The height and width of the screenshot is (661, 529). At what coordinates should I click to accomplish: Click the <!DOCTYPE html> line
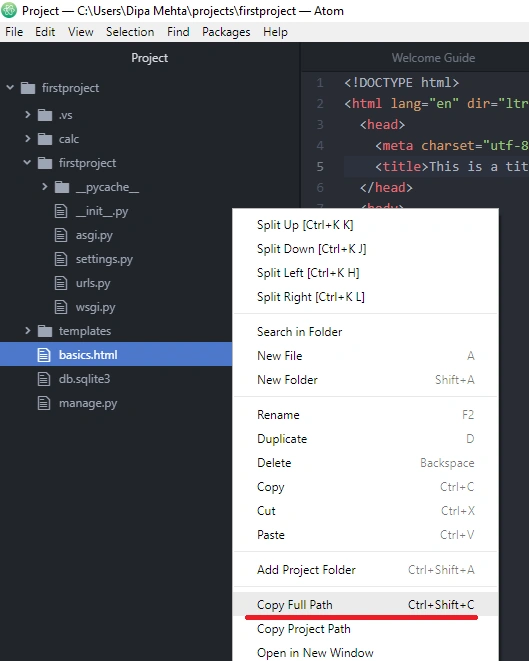pyautogui.click(x=401, y=83)
